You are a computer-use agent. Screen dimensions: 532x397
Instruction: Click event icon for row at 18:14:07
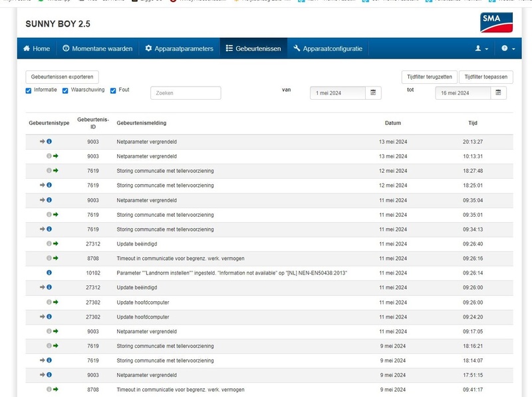point(46,360)
